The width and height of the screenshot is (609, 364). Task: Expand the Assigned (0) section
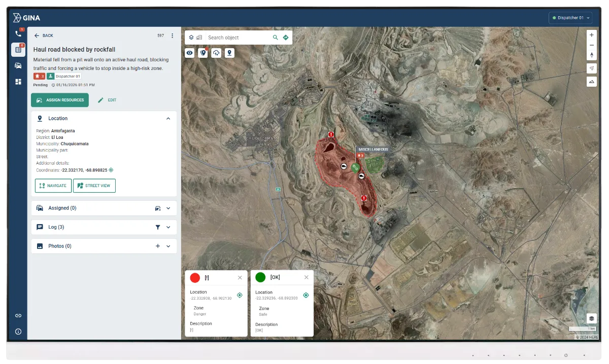coord(170,208)
